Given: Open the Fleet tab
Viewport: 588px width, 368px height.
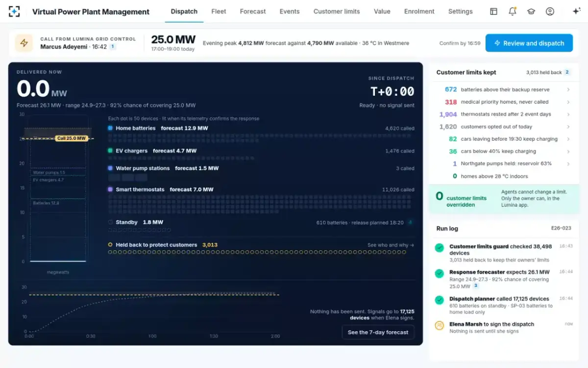Looking at the screenshot, I should point(219,11).
